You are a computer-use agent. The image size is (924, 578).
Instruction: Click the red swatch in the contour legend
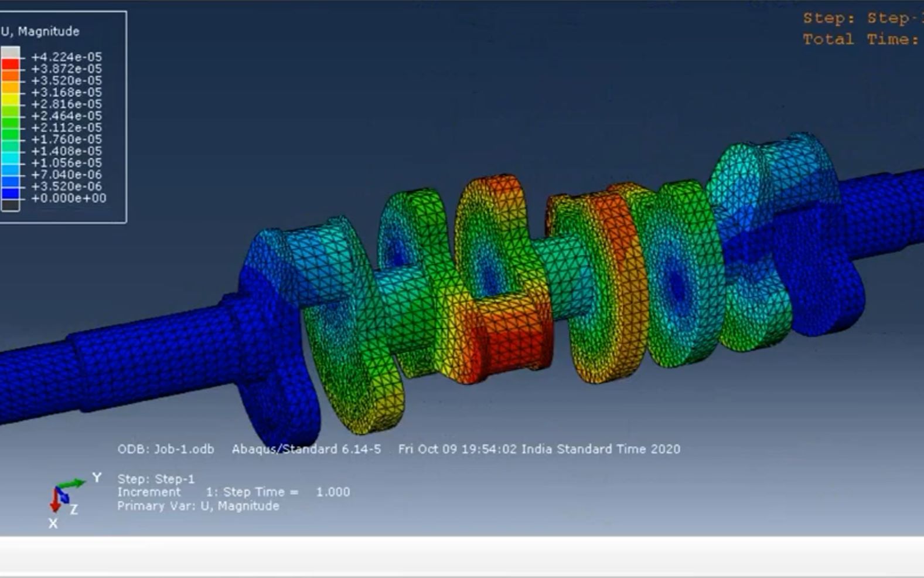(x=10, y=64)
